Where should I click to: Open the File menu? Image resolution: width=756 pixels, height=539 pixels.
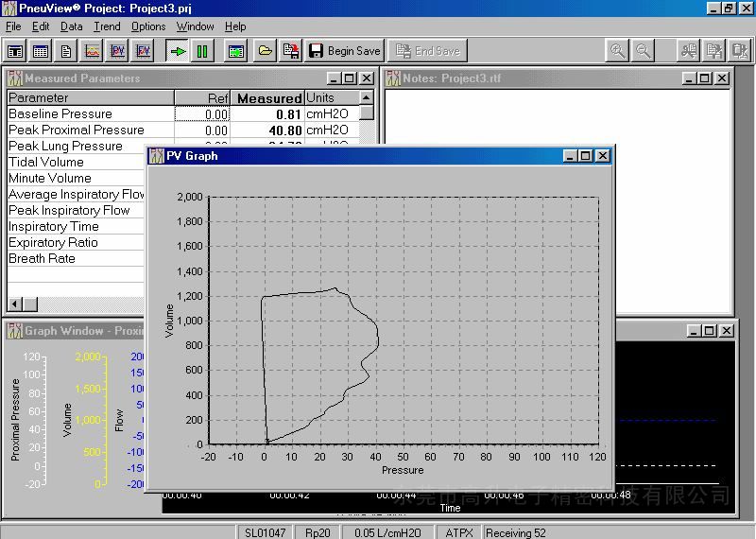click(x=13, y=26)
